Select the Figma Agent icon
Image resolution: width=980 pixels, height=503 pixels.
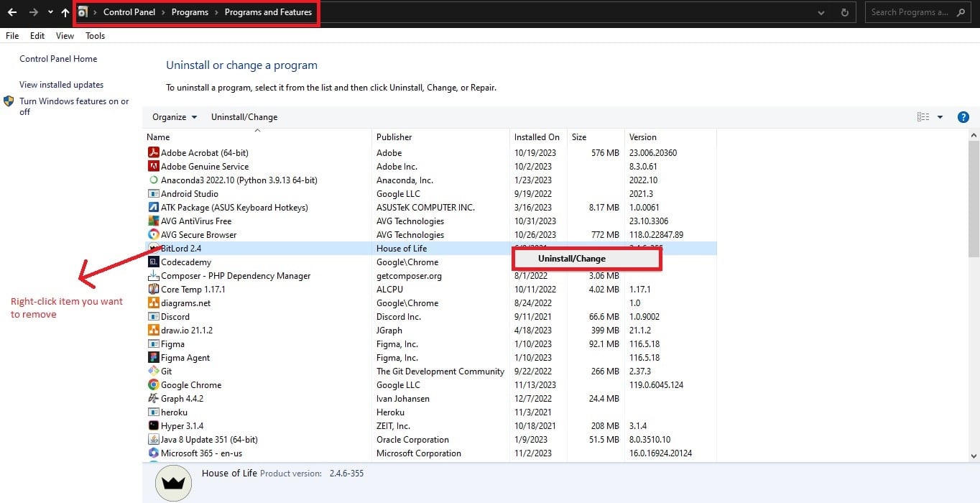click(x=153, y=357)
